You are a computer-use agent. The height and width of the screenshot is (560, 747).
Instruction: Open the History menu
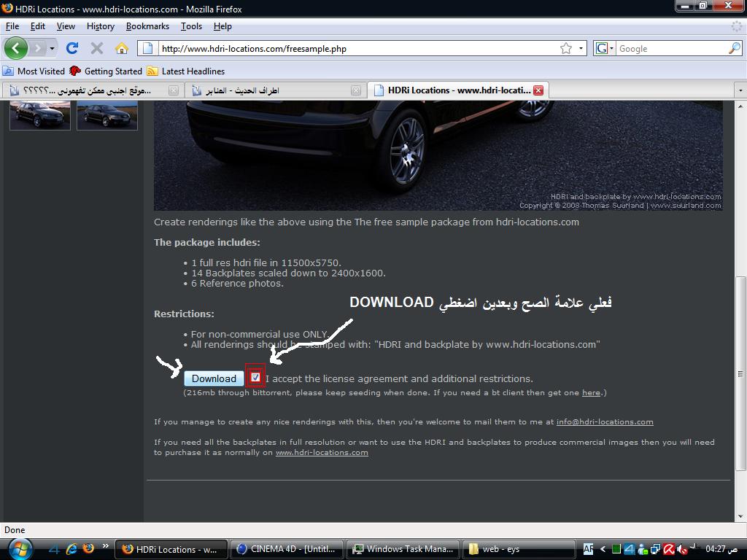[x=101, y=26]
